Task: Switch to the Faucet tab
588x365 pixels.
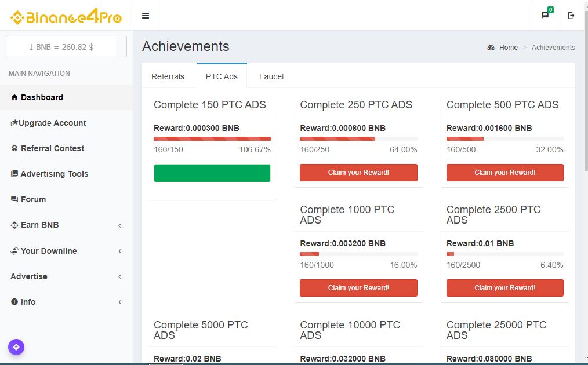Action: pyautogui.click(x=271, y=76)
